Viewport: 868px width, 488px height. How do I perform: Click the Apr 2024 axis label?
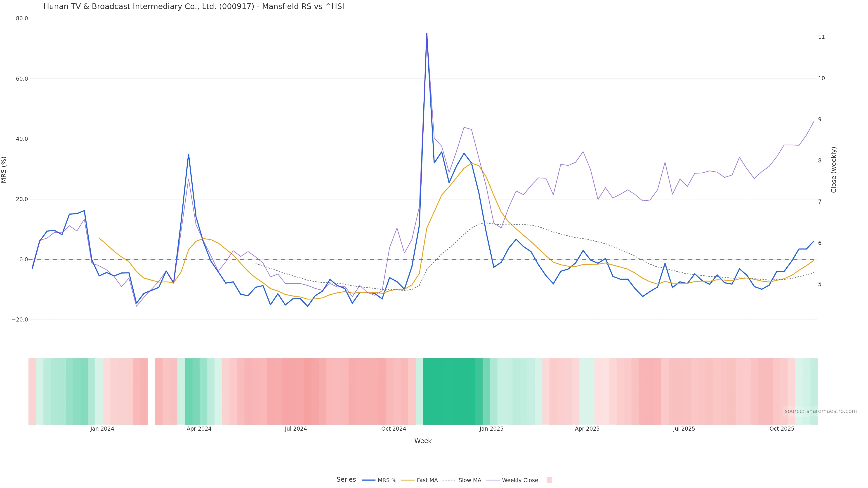[x=199, y=429]
